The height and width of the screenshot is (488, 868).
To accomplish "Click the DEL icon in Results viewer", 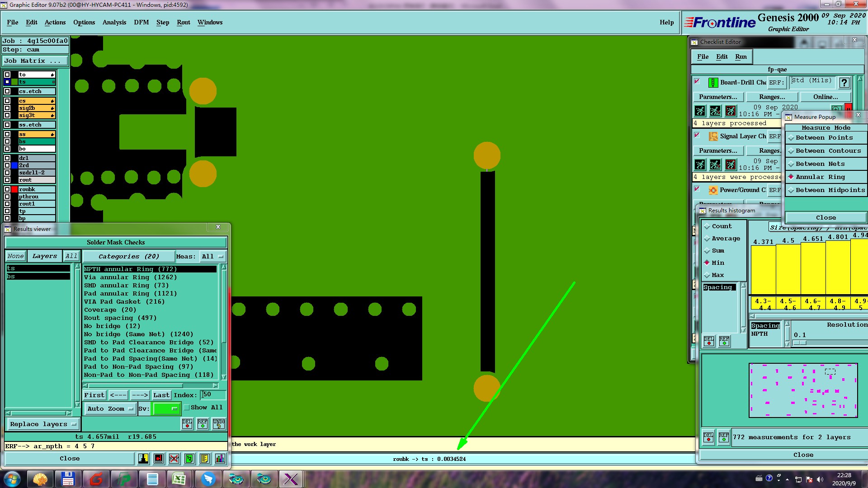I will pos(187,423).
